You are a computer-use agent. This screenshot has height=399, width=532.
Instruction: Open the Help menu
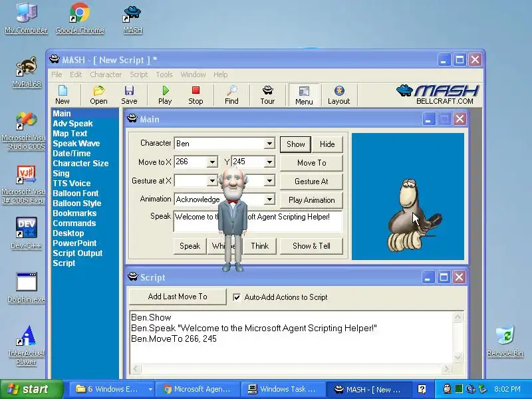[x=221, y=74]
